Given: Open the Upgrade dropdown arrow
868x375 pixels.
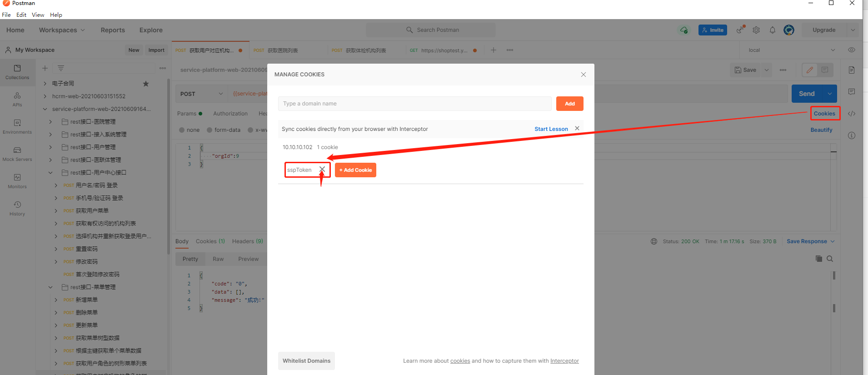Looking at the screenshot, I should (853, 30).
